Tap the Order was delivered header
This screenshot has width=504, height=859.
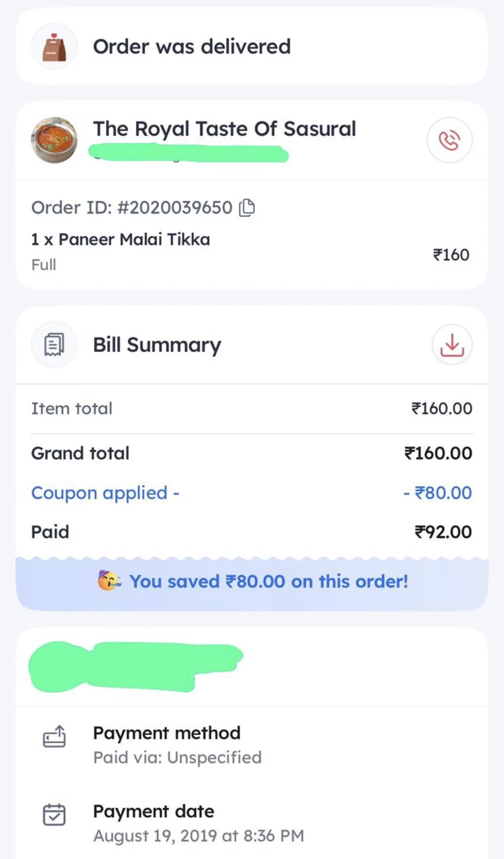192,47
